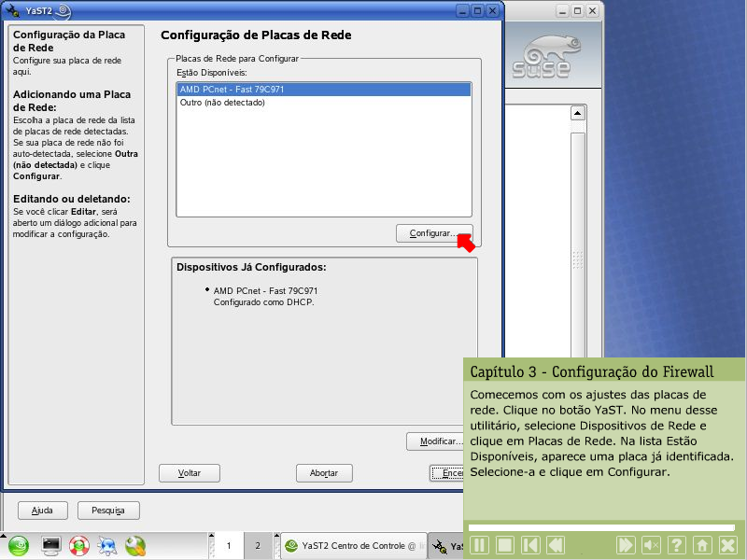Choose 'Outro (não detectado)' list entry
The width and height of the screenshot is (747, 560).
[223, 103]
